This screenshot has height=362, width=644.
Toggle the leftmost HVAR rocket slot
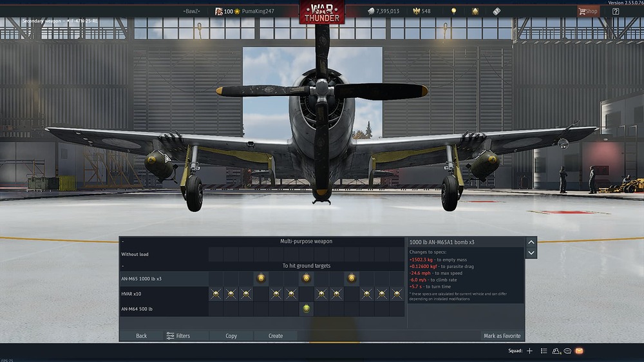[215, 294]
